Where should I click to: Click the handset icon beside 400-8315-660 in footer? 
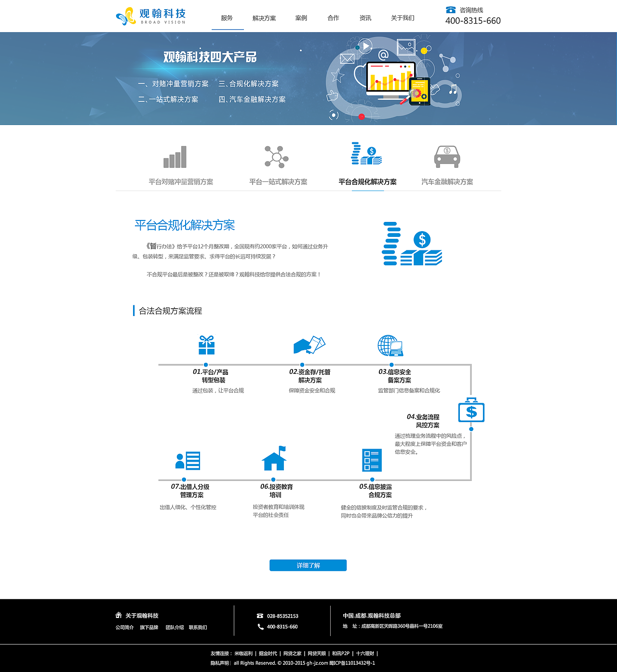click(260, 627)
